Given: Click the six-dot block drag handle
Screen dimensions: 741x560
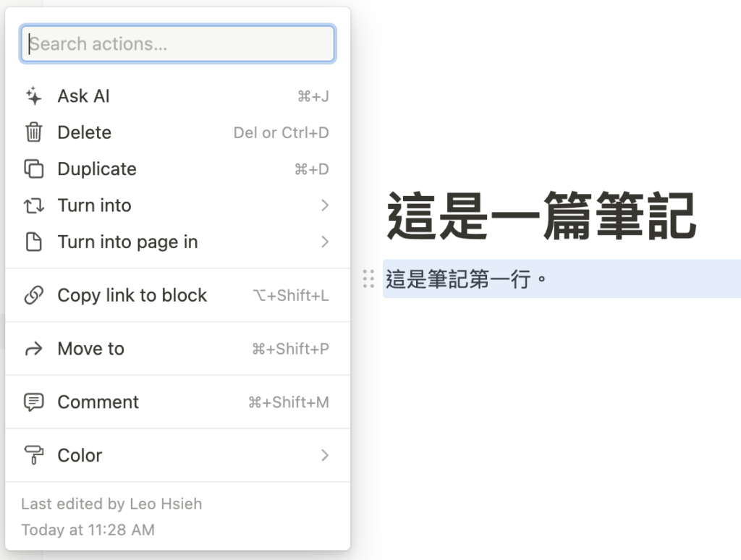Looking at the screenshot, I should tap(368, 279).
